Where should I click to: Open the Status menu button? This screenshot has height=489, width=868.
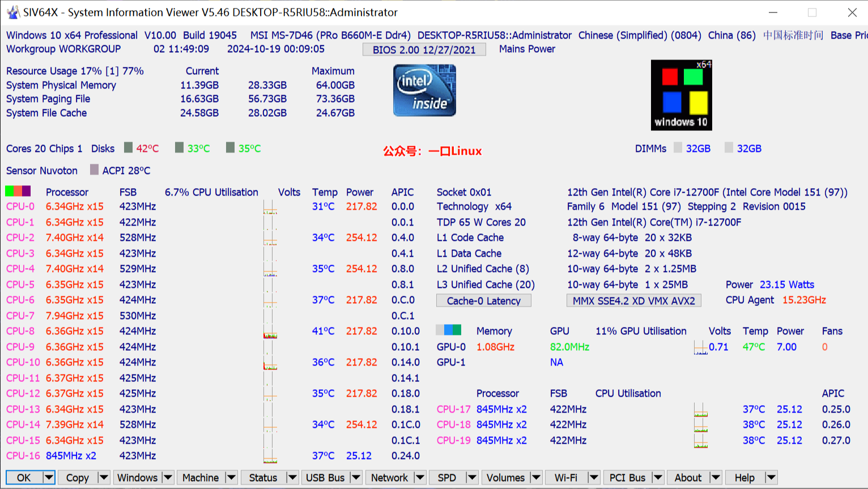(263, 478)
